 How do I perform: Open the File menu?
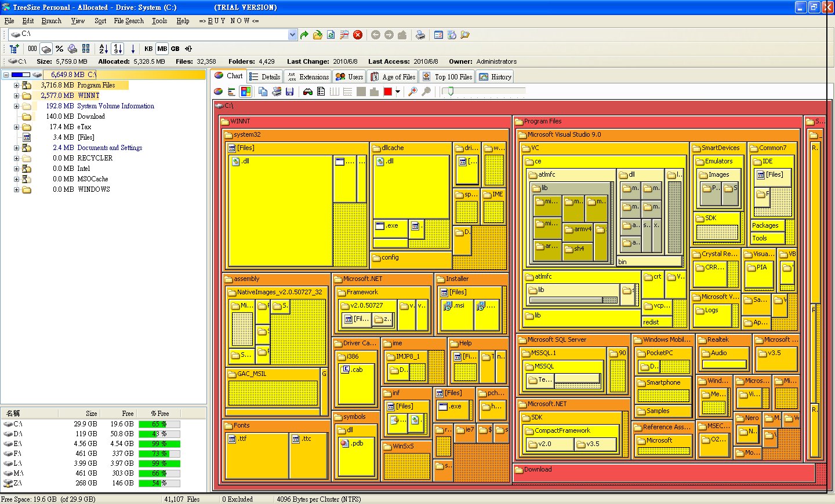pyautogui.click(x=9, y=21)
